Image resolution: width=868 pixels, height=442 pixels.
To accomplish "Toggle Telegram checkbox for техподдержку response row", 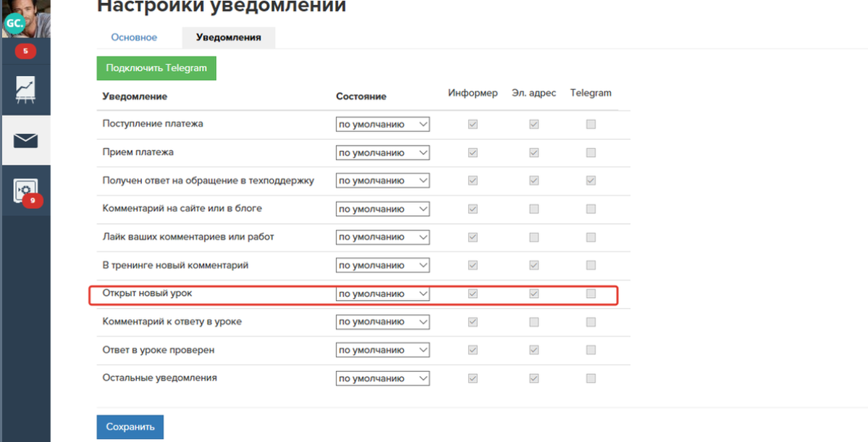I will point(591,180).
